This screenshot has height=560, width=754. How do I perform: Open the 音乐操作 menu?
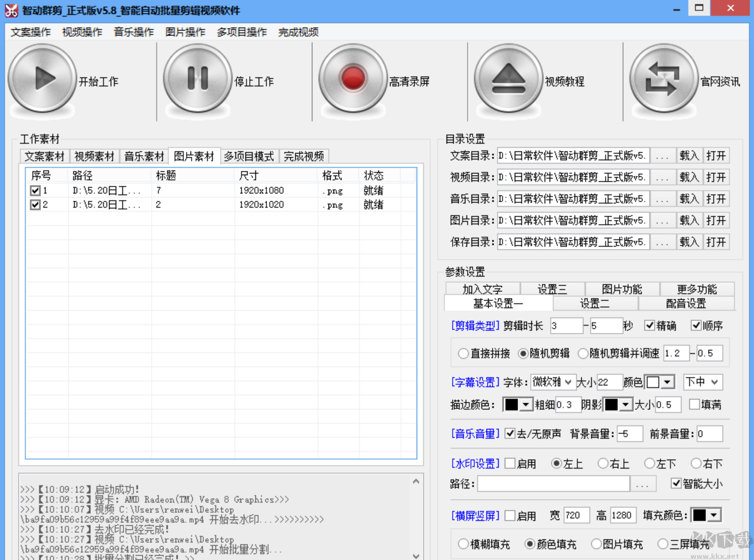(x=132, y=32)
